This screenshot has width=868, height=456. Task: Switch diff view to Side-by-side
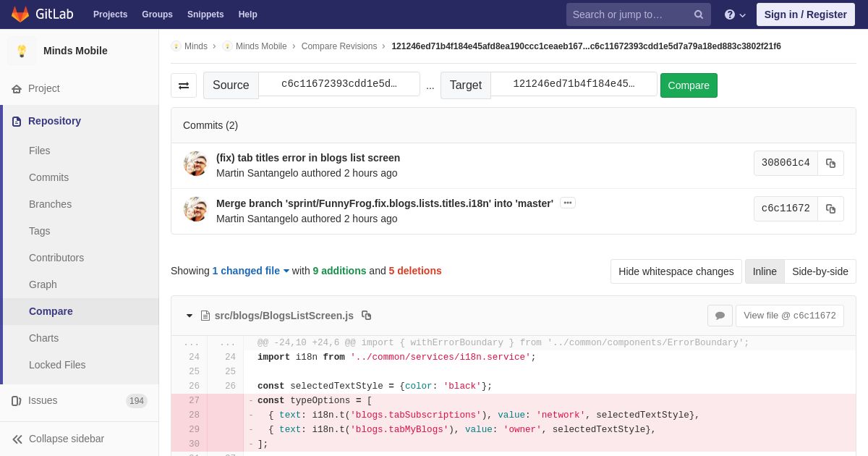pos(820,271)
